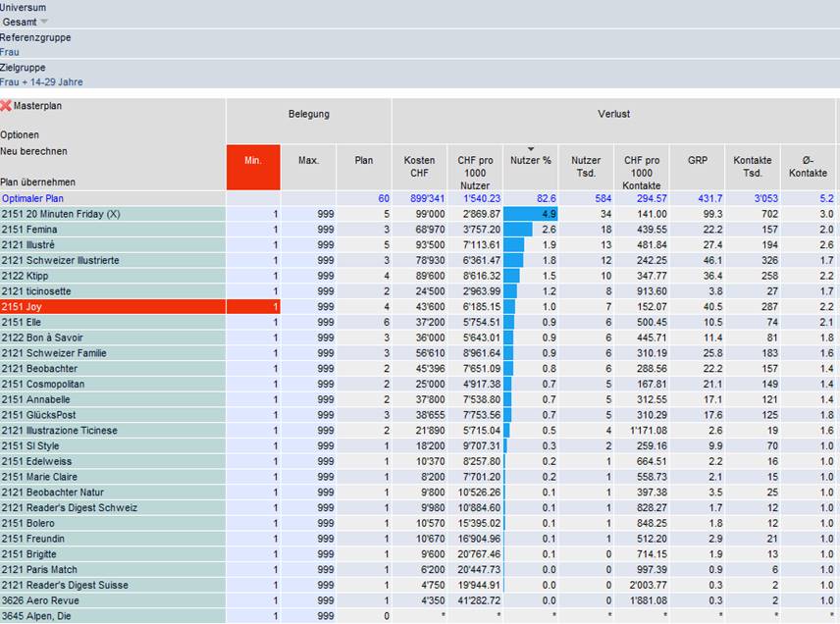Select the 2121 Paris Match row
This screenshot has width=840, height=624.
pos(113,570)
